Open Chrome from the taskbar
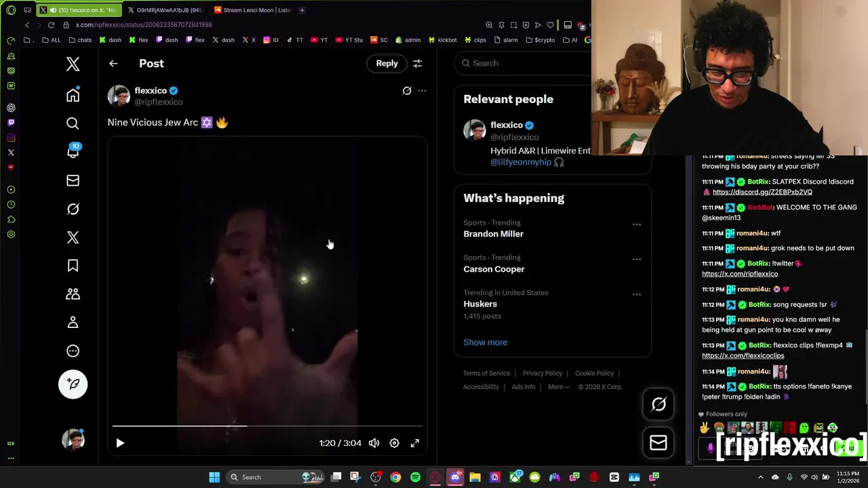This screenshot has width=868, height=488. tap(395, 477)
